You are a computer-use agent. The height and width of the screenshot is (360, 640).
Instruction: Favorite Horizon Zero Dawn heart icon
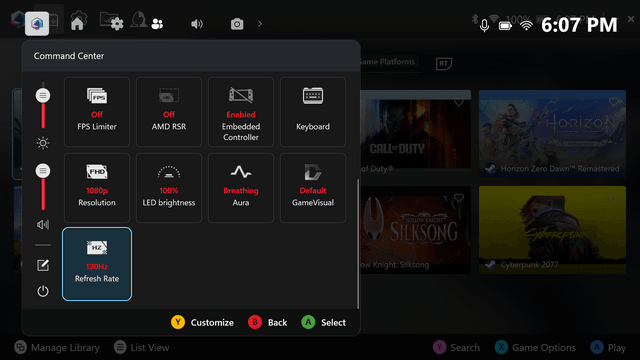613,102
